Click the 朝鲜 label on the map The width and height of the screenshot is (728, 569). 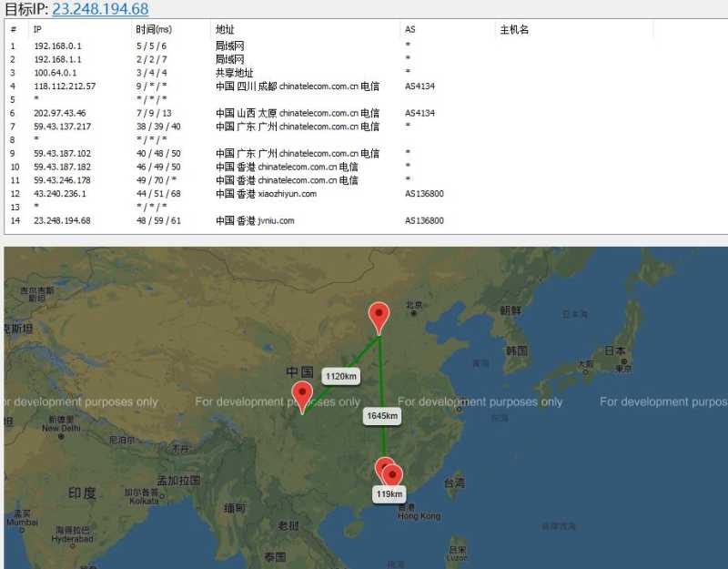[x=511, y=310]
